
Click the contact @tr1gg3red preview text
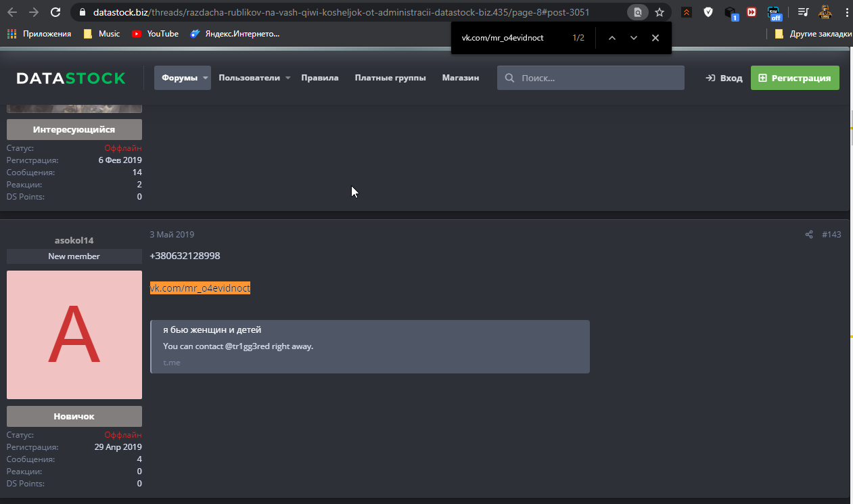click(238, 346)
